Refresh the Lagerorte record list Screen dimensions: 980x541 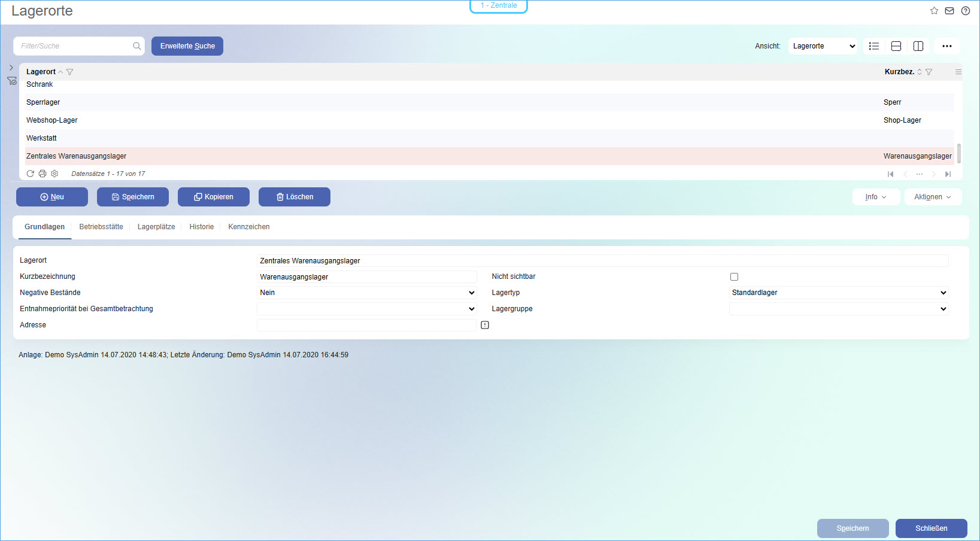(x=31, y=174)
